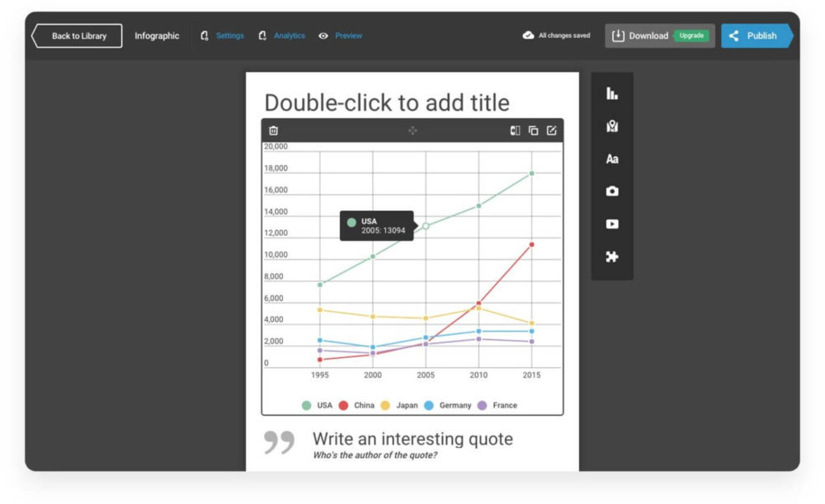The width and height of the screenshot is (825, 504).
Task: Insert a video from the sidebar
Action: click(x=612, y=224)
